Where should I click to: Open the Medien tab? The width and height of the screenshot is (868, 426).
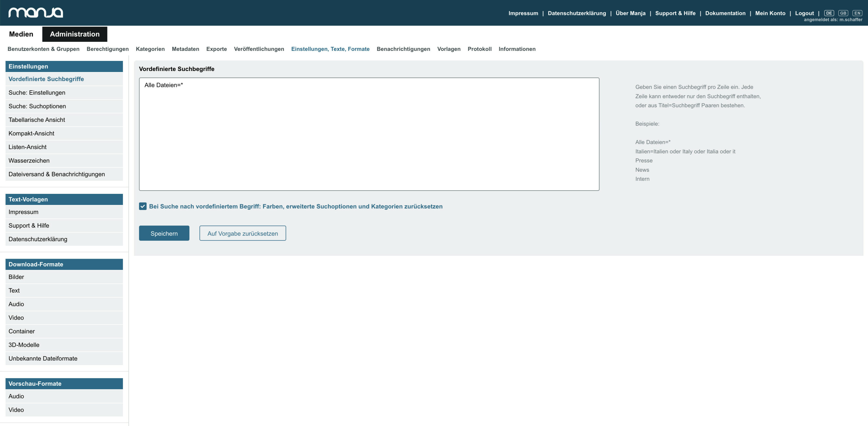click(x=21, y=34)
